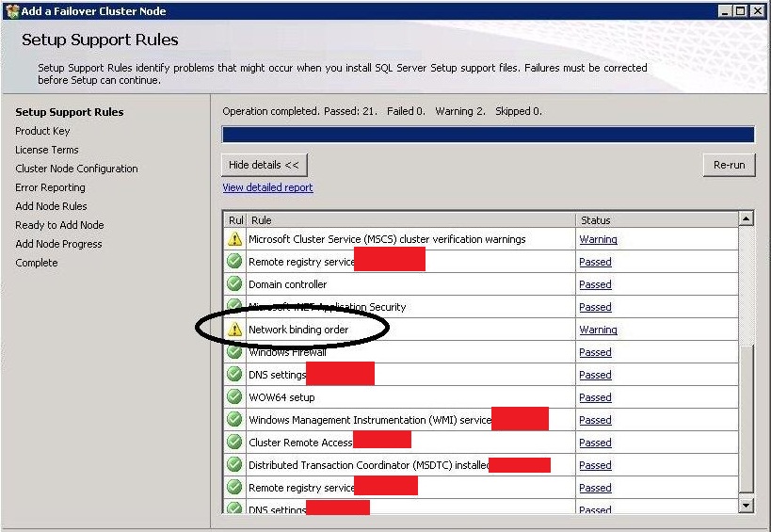Select the Product Key step
The image size is (771, 532).
point(42,131)
